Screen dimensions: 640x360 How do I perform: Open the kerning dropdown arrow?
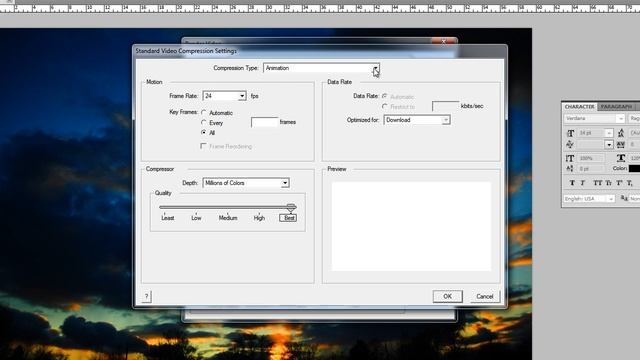609,144
